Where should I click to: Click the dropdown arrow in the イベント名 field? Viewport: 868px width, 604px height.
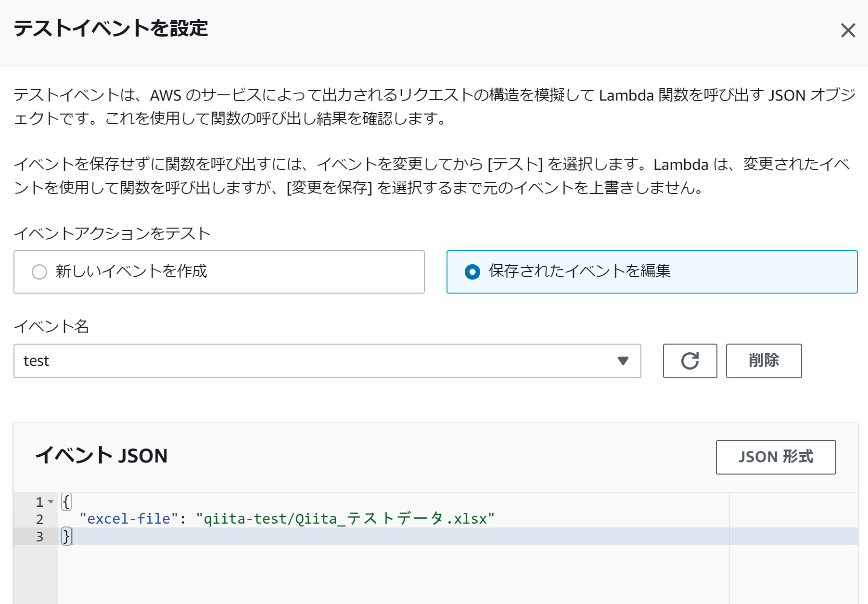624,361
